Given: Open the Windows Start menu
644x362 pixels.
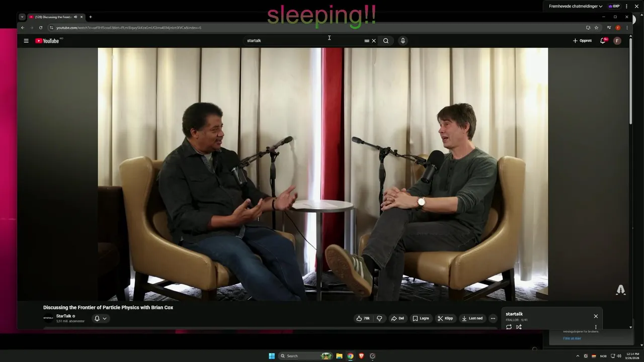Looking at the screenshot, I should click(x=272, y=356).
